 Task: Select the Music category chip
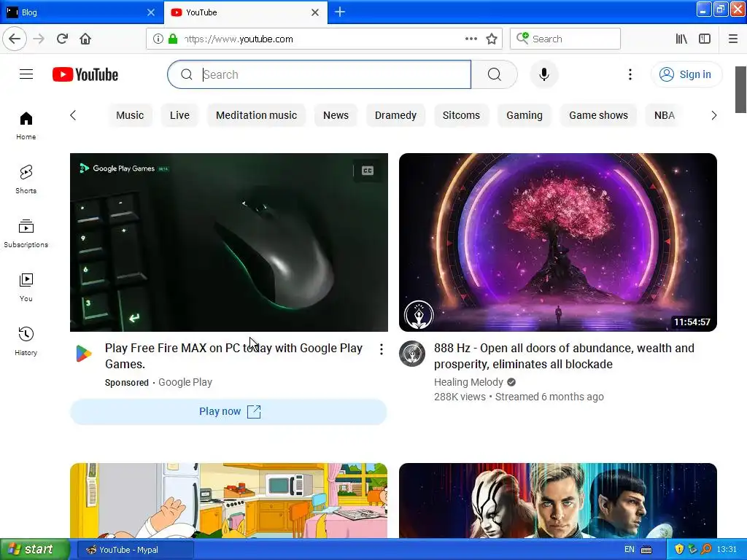click(130, 115)
